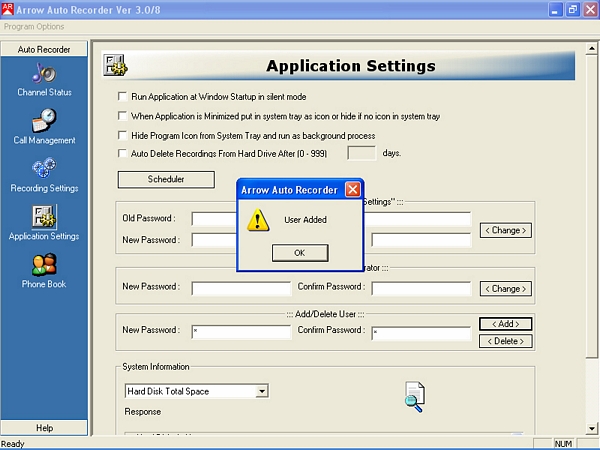The width and height of the screenshot is (600, 450).
Task: Select the Auto Recorder sidebar tab
Action: pos(44,49)
